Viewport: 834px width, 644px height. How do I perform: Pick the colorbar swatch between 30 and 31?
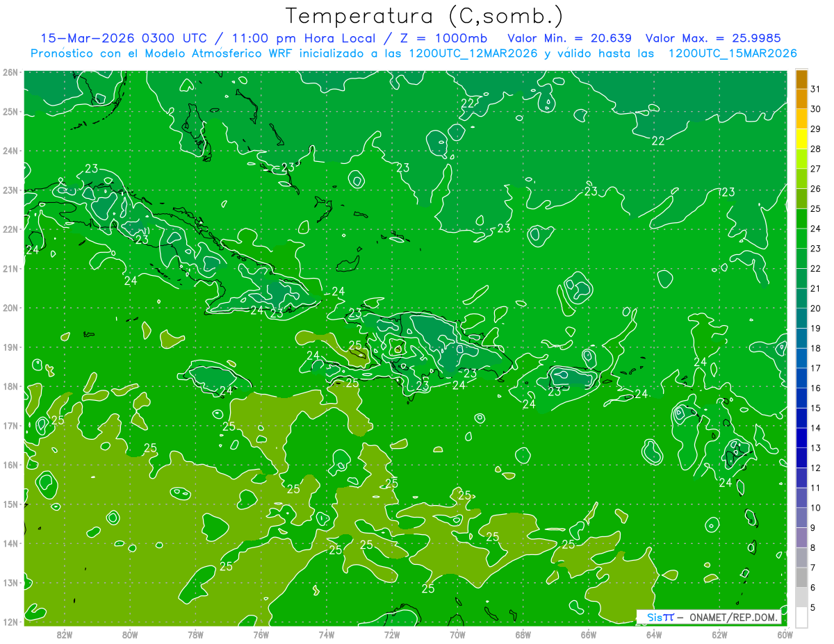click(801, 99)
